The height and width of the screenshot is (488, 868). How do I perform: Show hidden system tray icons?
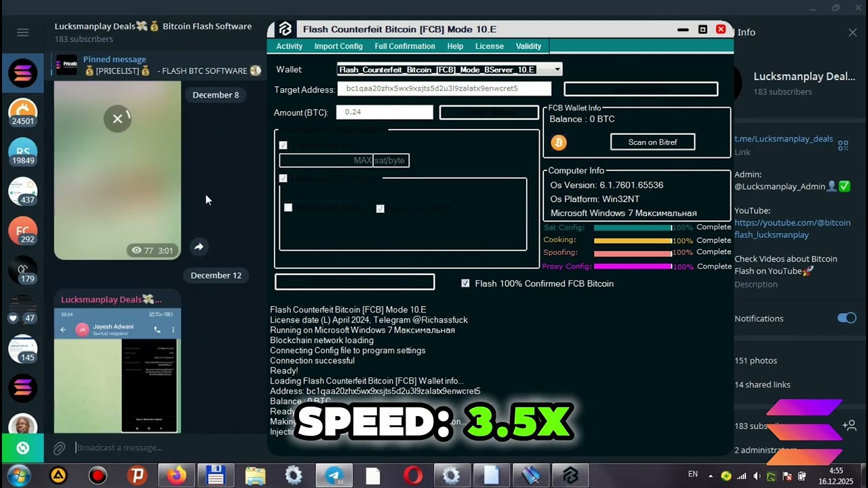712,476
